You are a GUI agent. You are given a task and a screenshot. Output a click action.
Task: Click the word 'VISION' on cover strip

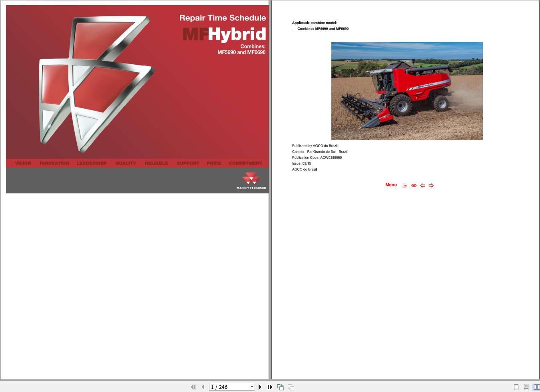pyautogui.click(x=23, y=163)
